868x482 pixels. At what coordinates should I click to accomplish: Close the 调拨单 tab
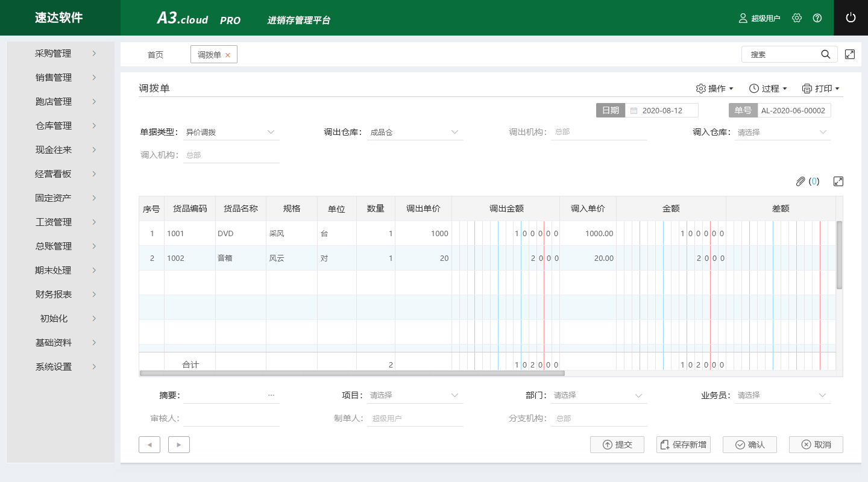228,55
